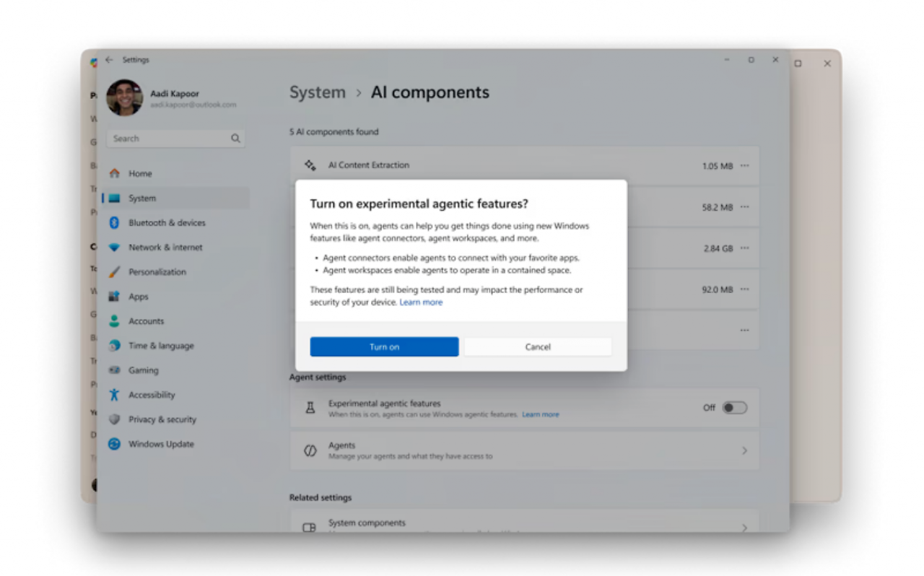Click the aadi.kapoor@outlook.com email text

193,105
